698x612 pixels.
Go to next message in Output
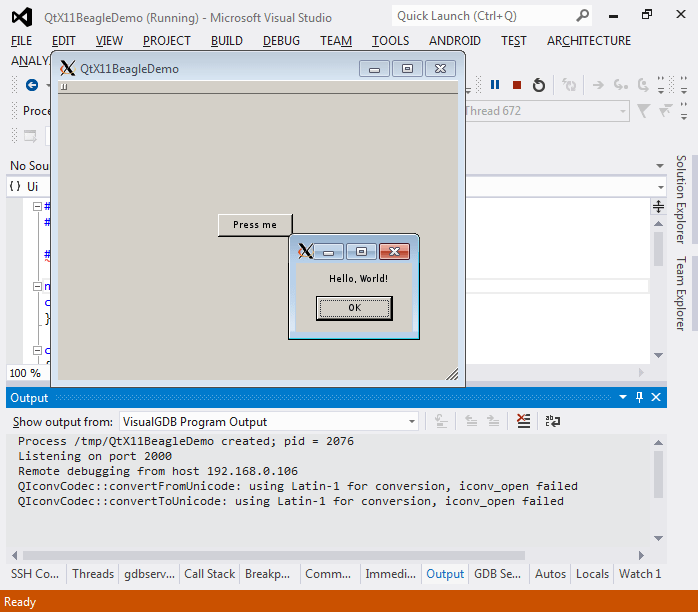(x=493, y=421)
